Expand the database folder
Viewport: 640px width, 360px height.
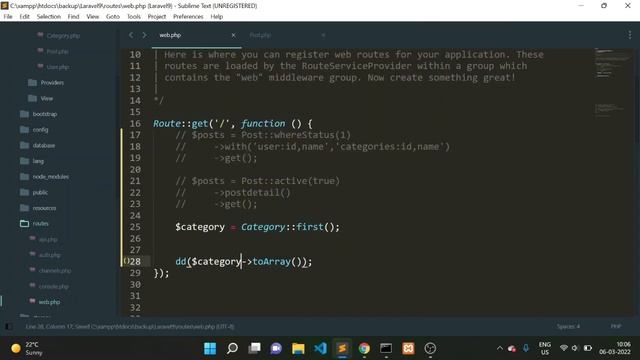43,145
